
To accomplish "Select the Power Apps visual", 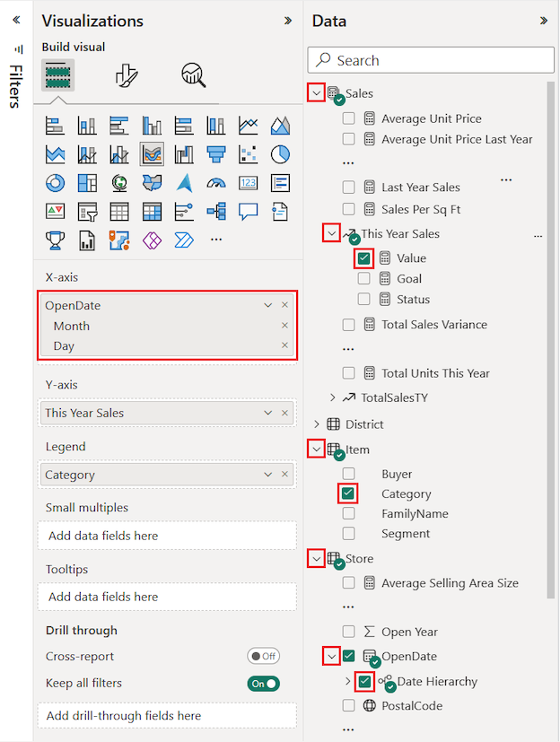I will [152, 240].
